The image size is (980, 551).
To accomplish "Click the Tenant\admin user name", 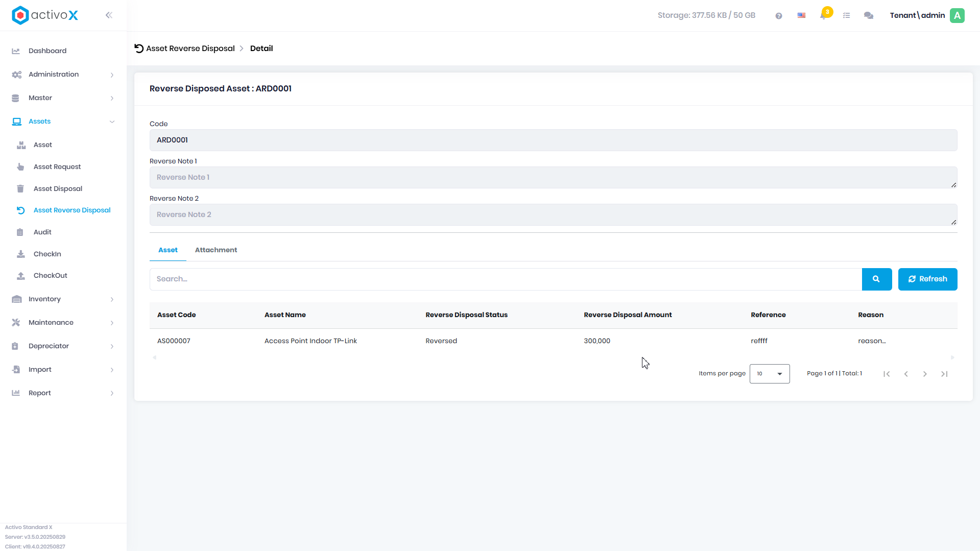I will click(x=917, y=15).
